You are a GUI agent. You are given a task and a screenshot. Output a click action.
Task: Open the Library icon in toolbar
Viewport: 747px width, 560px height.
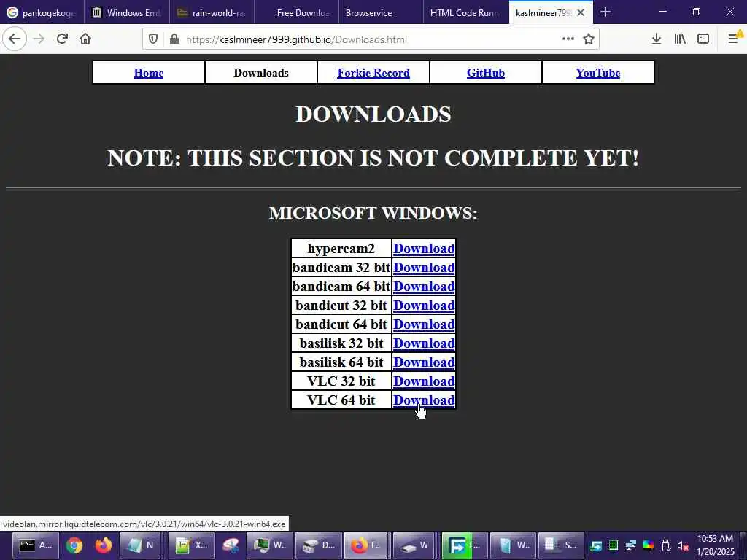pos(680,39)
